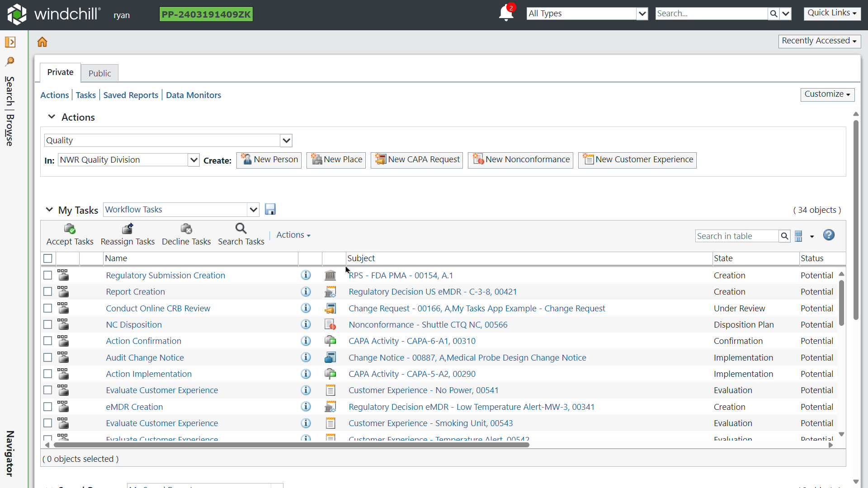Collapse the My Tasks section
This screenshot has height=488, width=868.
pos(49,210)
